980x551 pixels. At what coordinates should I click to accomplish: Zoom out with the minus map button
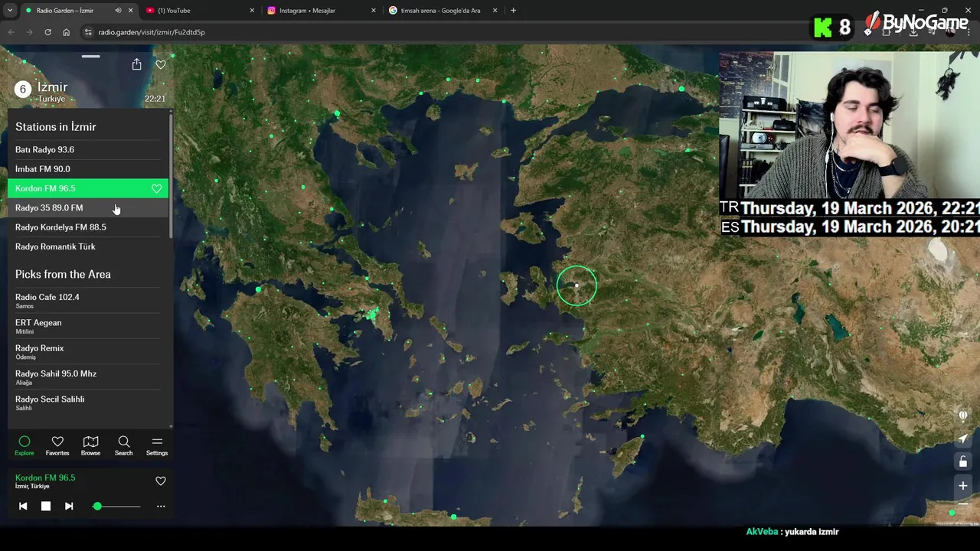963,504
